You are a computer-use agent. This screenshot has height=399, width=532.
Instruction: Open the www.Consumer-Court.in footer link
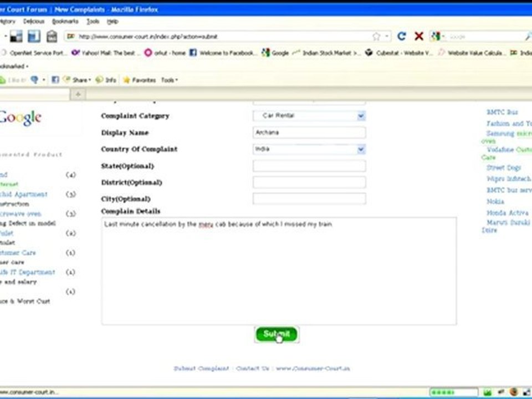pos(313,369)
